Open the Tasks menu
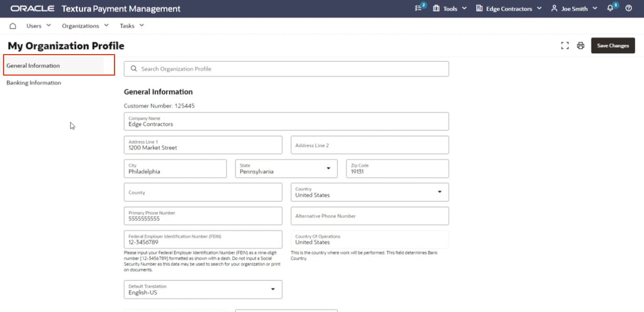The height and width of the screenshot is (312, 644). (x=132, y=26)
